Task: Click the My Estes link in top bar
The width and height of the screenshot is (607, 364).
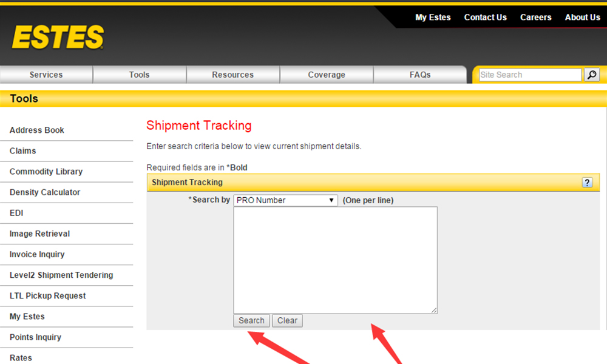Action: click(433, 18)
